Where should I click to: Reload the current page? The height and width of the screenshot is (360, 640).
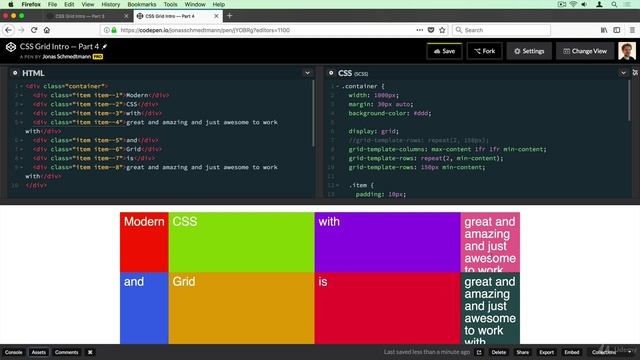pyautogui.click(x=34, y=30)
